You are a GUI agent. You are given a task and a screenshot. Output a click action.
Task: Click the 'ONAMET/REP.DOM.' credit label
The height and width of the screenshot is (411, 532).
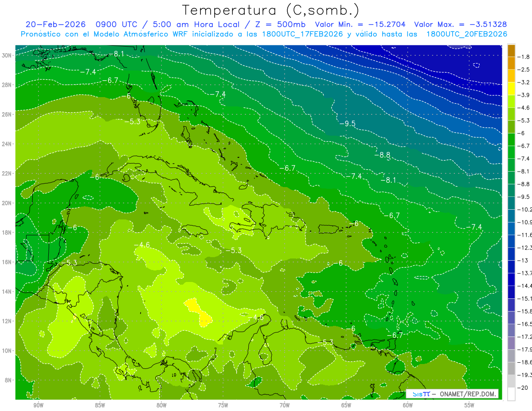(467, 394)
